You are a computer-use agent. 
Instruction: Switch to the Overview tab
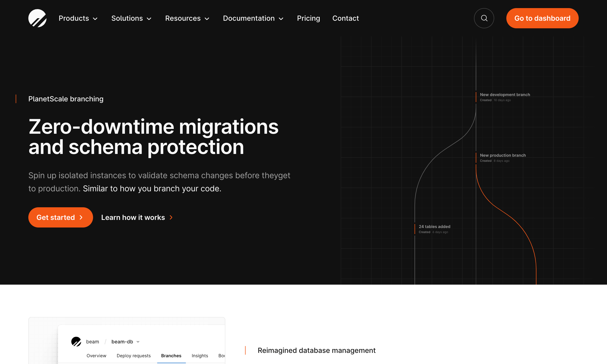[x=96, y=356]
